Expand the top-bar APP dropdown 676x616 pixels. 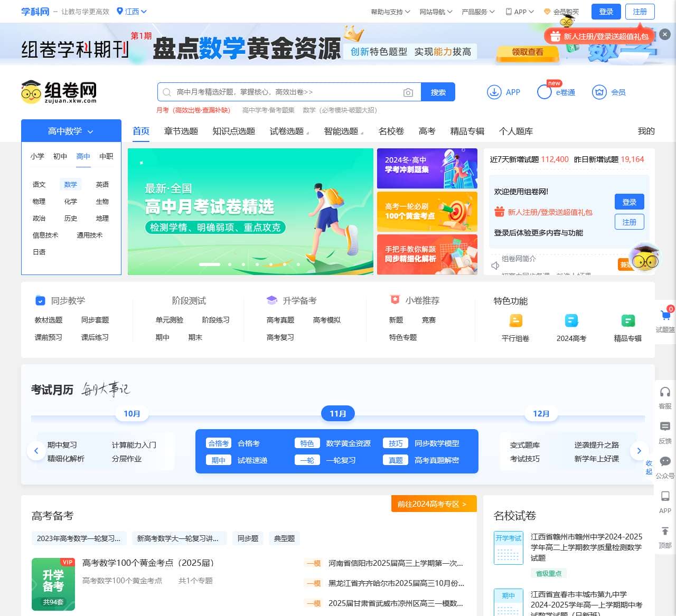520,12
